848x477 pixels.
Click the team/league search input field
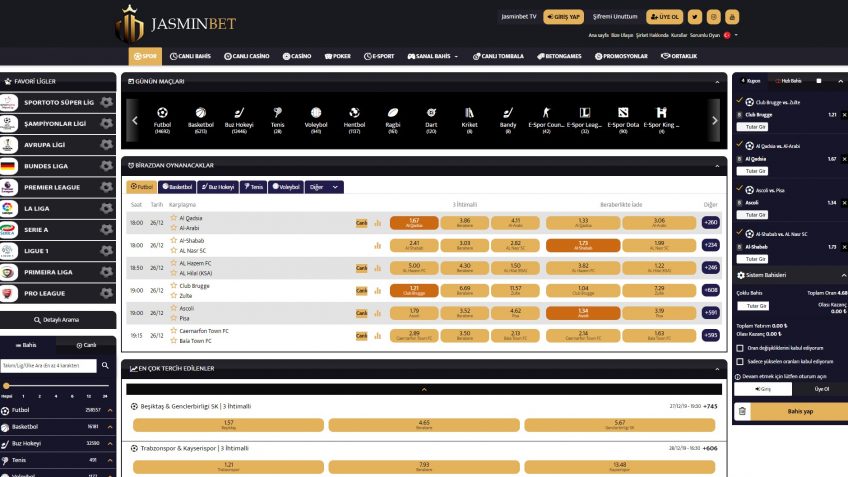tap(49, 366)
